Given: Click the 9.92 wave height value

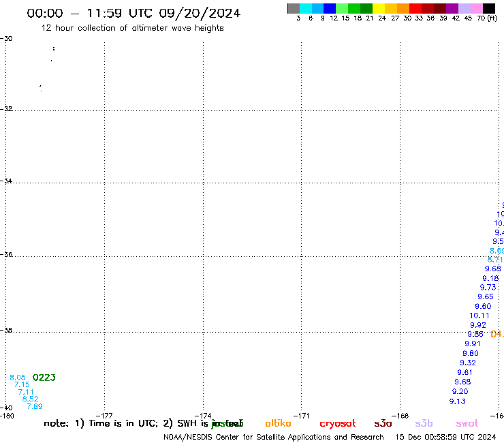Looking at the screenshot, I should (478, 325).
